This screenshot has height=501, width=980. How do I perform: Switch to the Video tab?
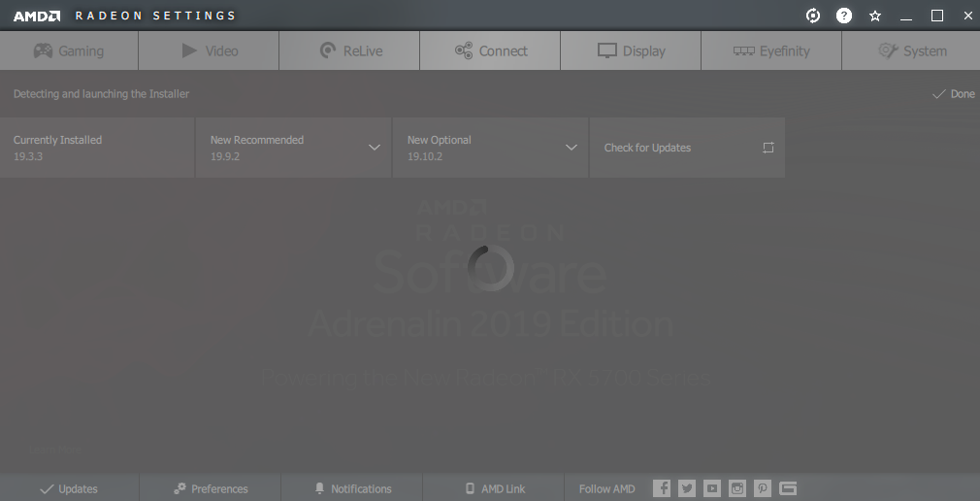pos(209,50)
